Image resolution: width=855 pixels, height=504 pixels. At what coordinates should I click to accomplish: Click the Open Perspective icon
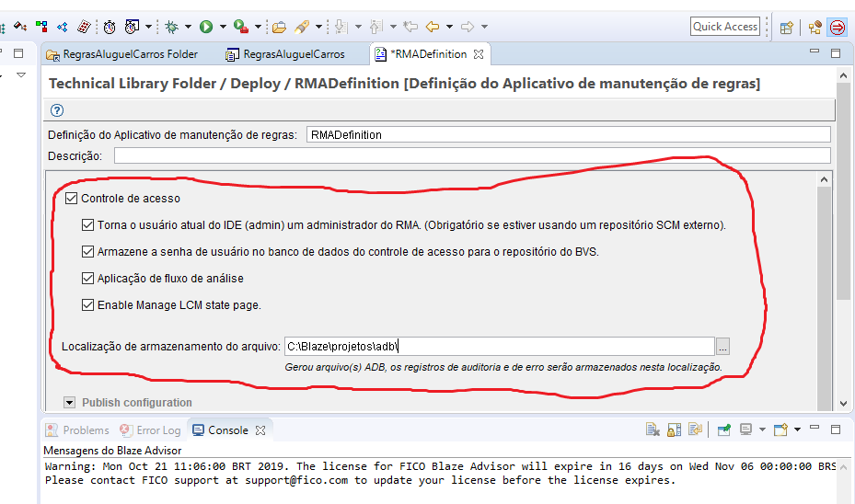tap(786, 28)
